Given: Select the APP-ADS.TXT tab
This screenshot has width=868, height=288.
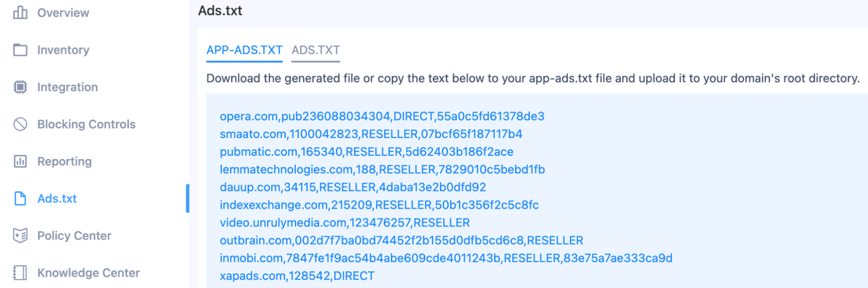Looking at the screenshot, I should [x=244, y=50].
